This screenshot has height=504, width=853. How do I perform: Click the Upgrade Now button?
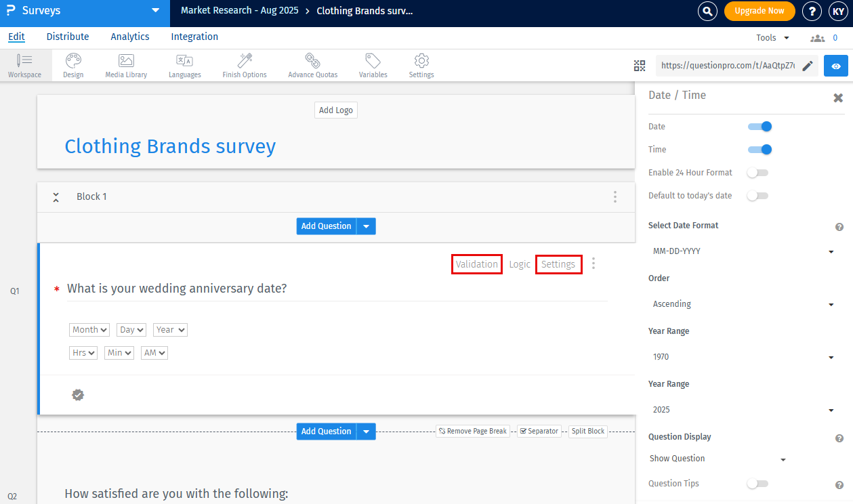[759, 11]
